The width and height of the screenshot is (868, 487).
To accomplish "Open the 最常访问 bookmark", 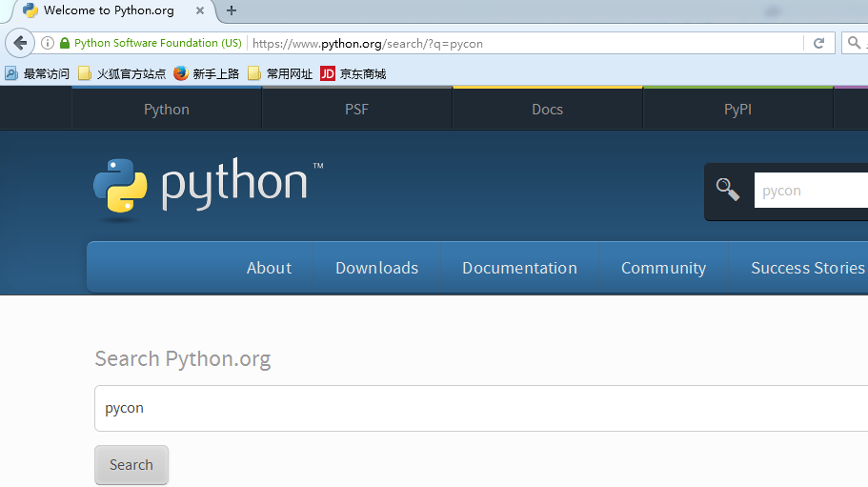I will tap(37, 73).
